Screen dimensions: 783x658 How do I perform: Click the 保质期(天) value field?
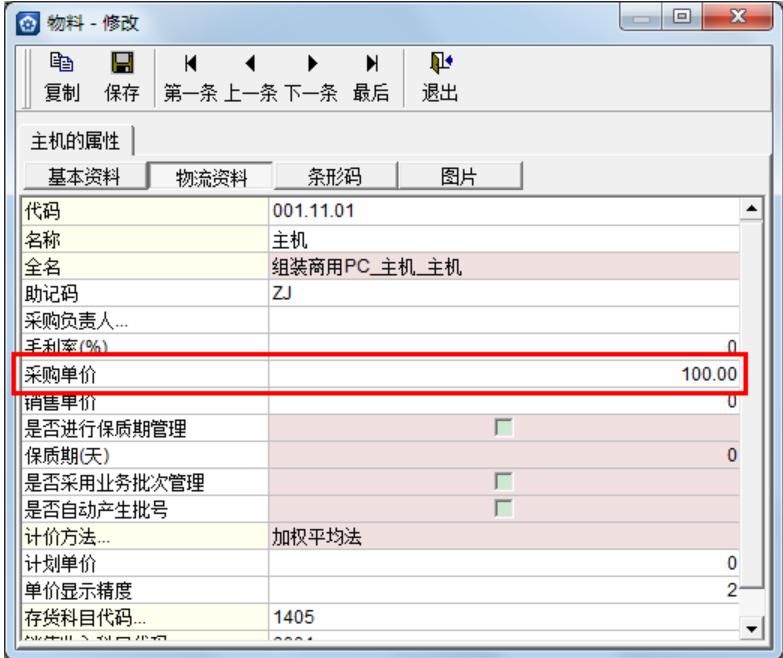(x=504, y=454)
